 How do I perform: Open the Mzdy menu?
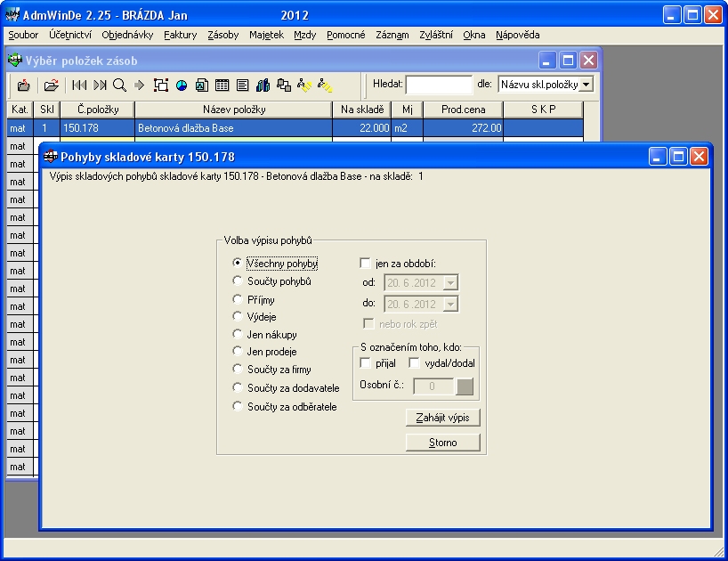[304, 35]
